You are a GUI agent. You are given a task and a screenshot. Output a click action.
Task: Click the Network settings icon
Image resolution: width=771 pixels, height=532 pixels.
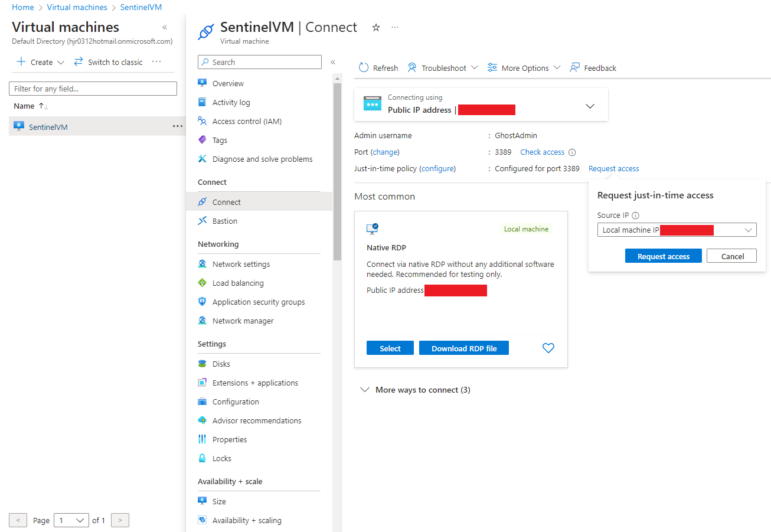coord(202,264)
